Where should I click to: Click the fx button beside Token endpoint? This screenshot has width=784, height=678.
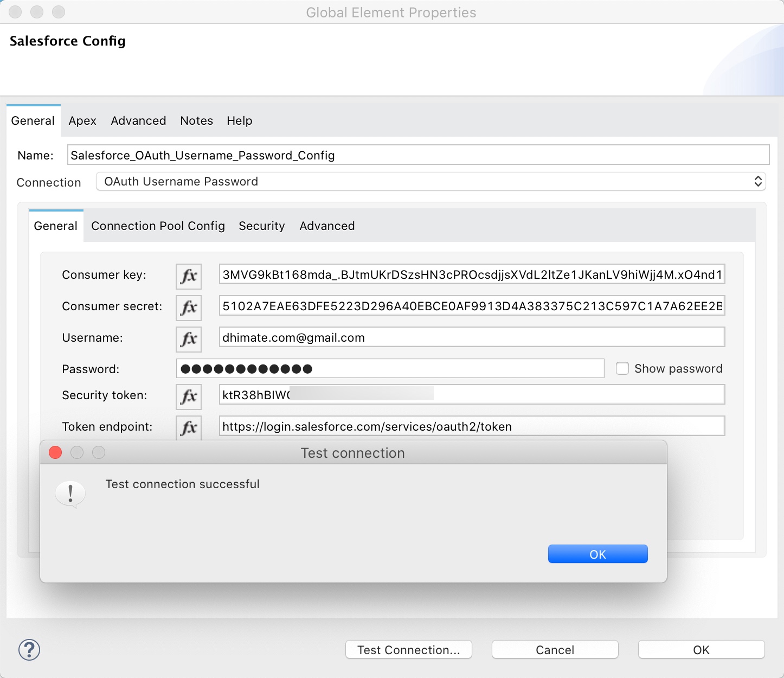[x=189, y=428]
